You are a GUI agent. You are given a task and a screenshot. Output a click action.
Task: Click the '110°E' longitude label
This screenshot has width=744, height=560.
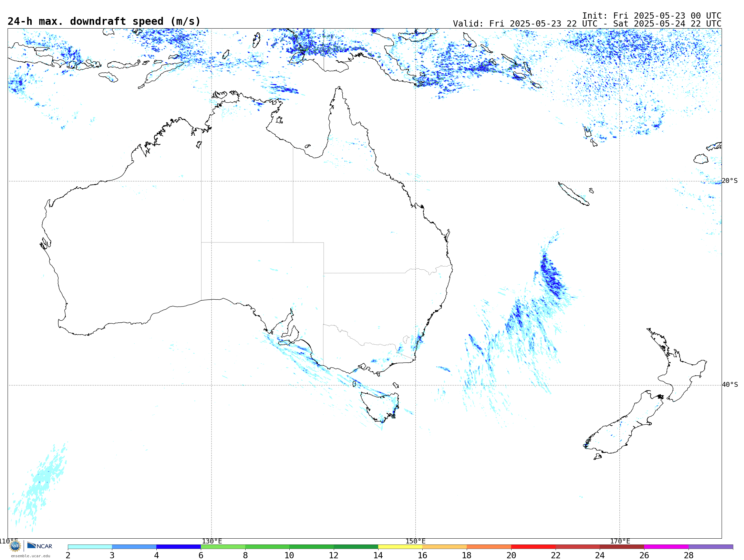click(8, 541)
